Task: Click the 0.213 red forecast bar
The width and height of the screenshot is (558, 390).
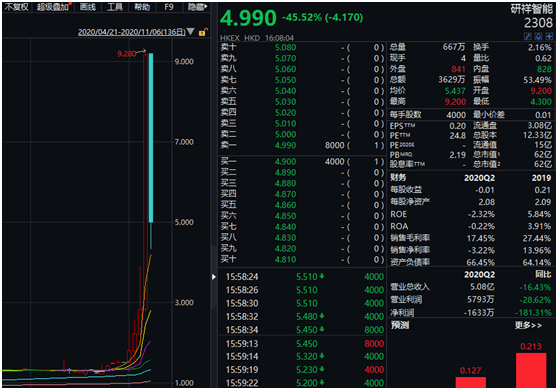Action: (x=531, y=370)
